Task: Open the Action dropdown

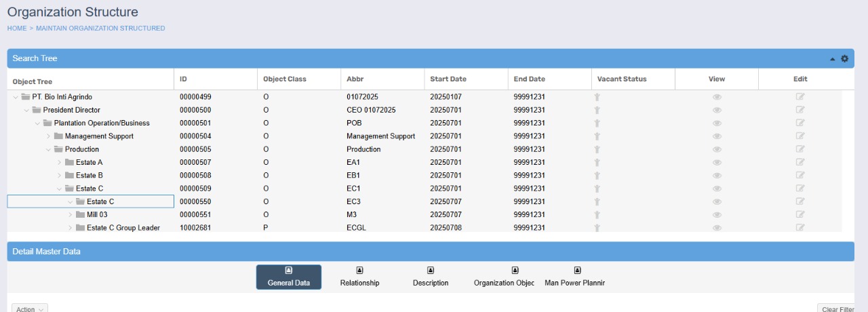Action: [30, 309]
